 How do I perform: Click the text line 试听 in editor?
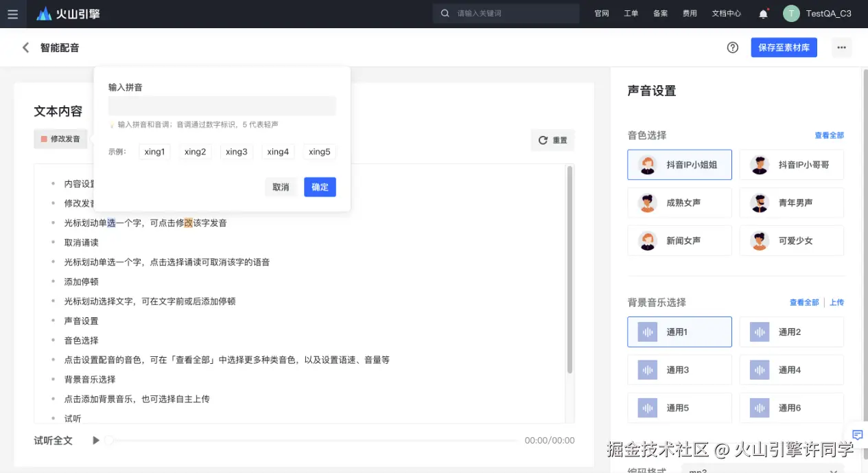pos(73,418)
